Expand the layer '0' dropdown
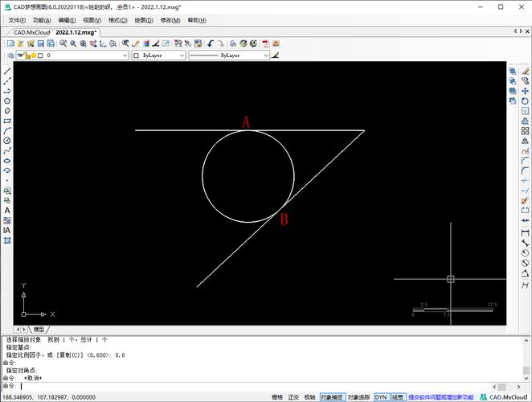The width and height of the screenshot is (532, 402). click(x=125, y=55)
